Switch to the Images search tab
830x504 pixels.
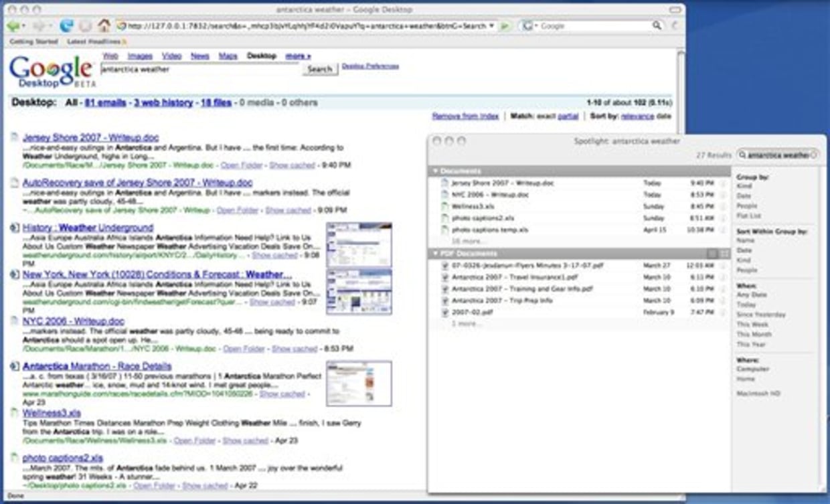click(140, 56)
